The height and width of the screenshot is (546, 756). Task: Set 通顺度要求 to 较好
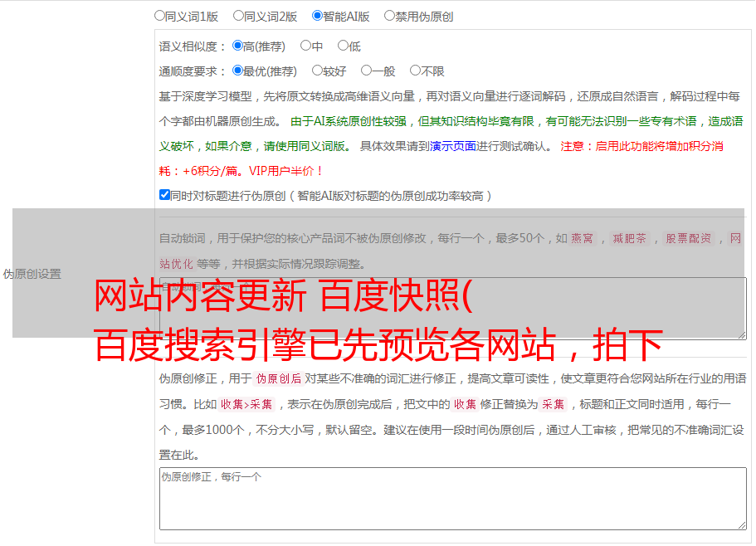(317, 71)
